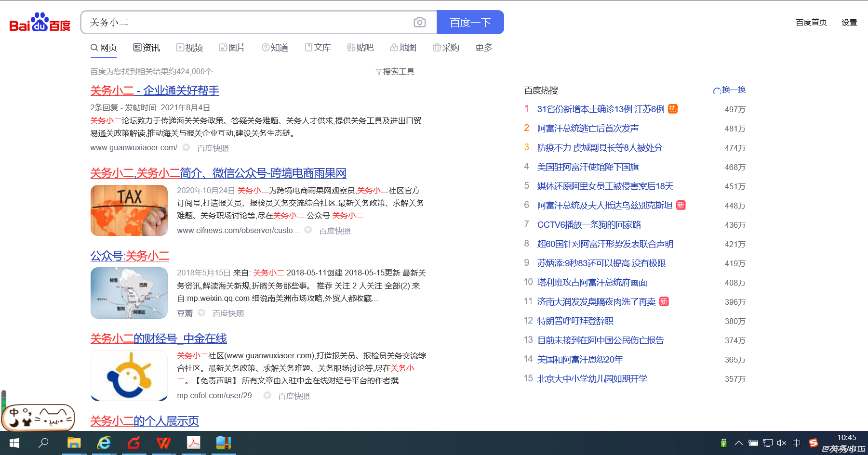Switch to the 图片 tab

pos(232,48)
